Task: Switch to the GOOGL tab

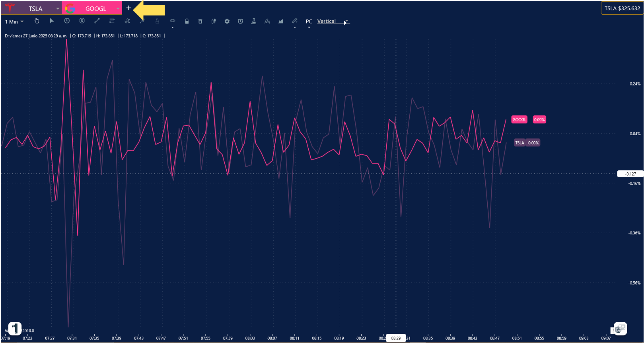Action: coord(95,8)
